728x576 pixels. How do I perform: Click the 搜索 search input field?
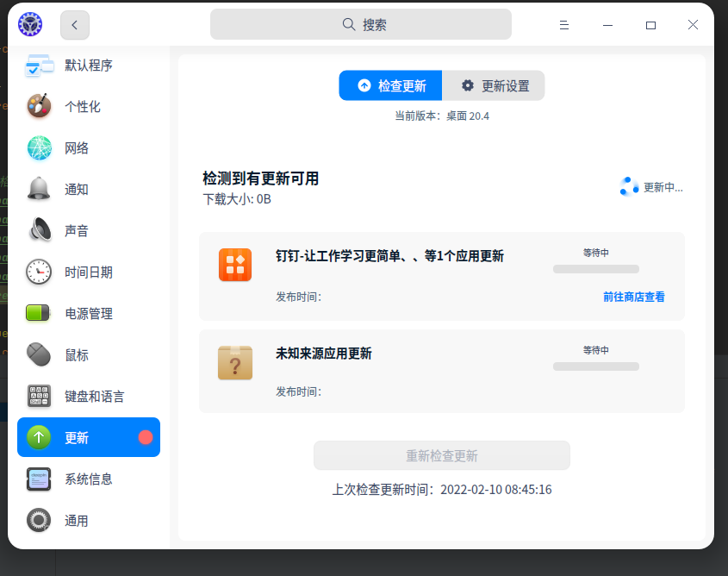pyautogui.click(x=361, y=24)
